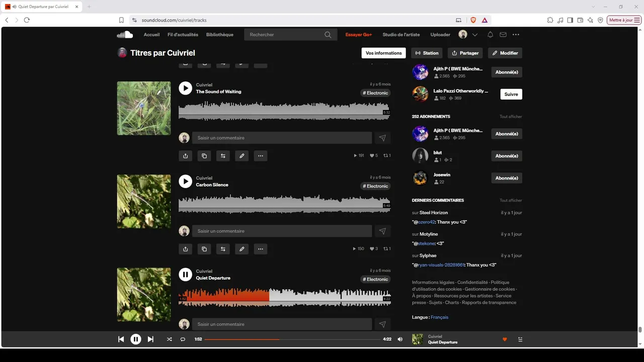Click the search magnifier icon

328,35
